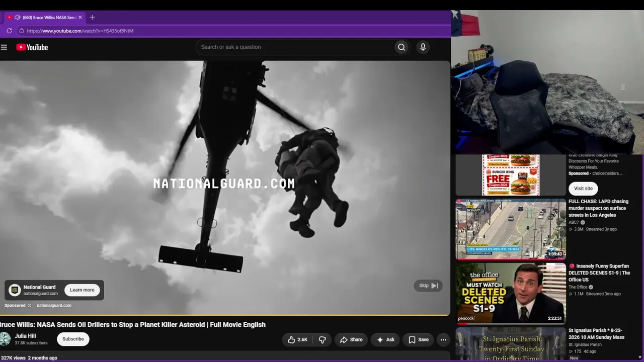The image size is (644, 362).
Task: Open the Burger King coupon ad thumbnail
Action: pos(511,175)
